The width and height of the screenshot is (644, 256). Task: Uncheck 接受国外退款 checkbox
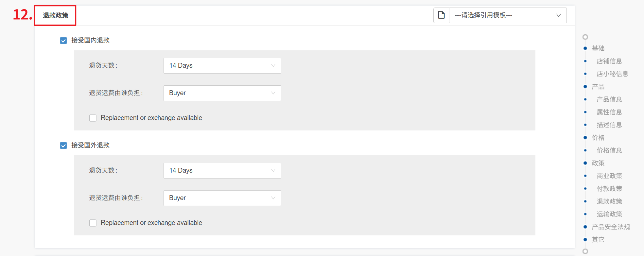click(63, 145)
